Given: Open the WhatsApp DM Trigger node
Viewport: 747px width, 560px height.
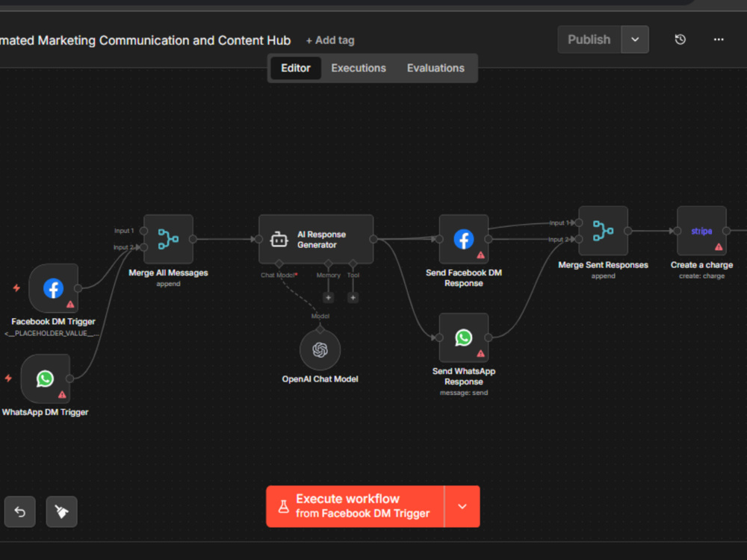Looking at the screenshot, I should click(46, 379).
